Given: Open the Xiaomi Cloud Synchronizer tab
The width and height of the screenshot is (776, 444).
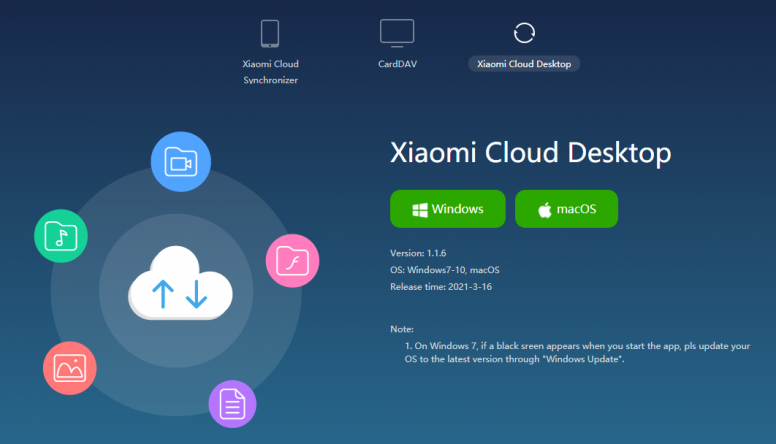Looking at the screenshot, I should (x=270, y=72).
